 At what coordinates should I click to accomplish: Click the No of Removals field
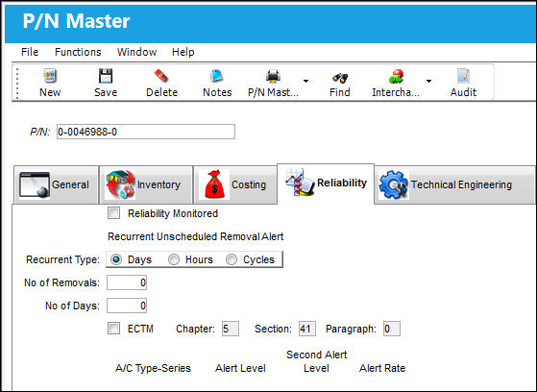(127, 282)
